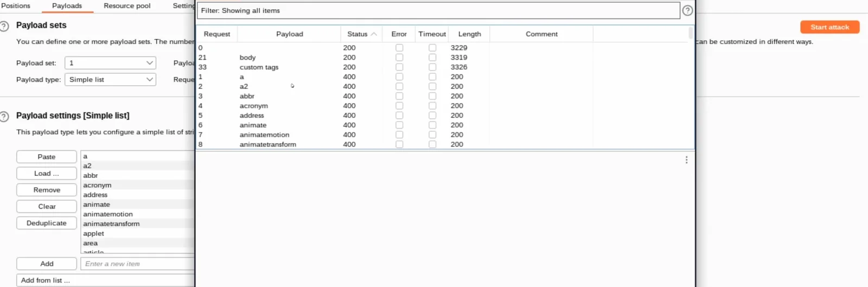
Task: Open help for the results filter
Action: coord(687,10)
